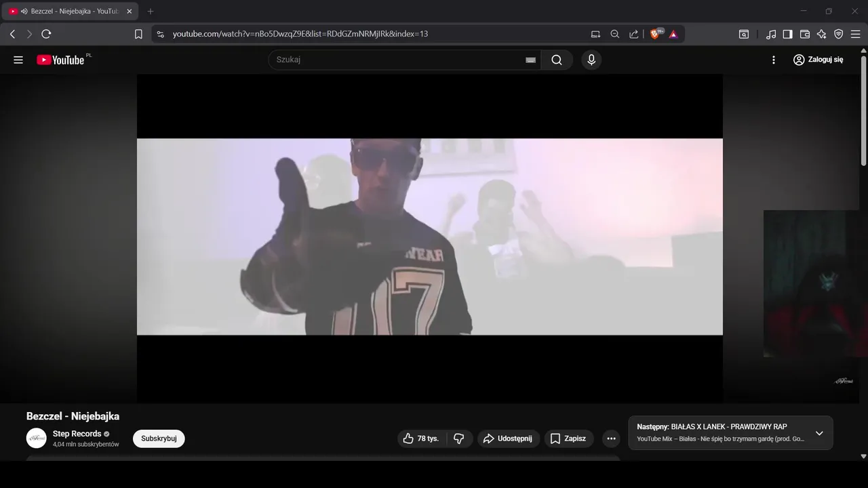Close the Bezczel - Niejebajka tab

click(129, 12)
